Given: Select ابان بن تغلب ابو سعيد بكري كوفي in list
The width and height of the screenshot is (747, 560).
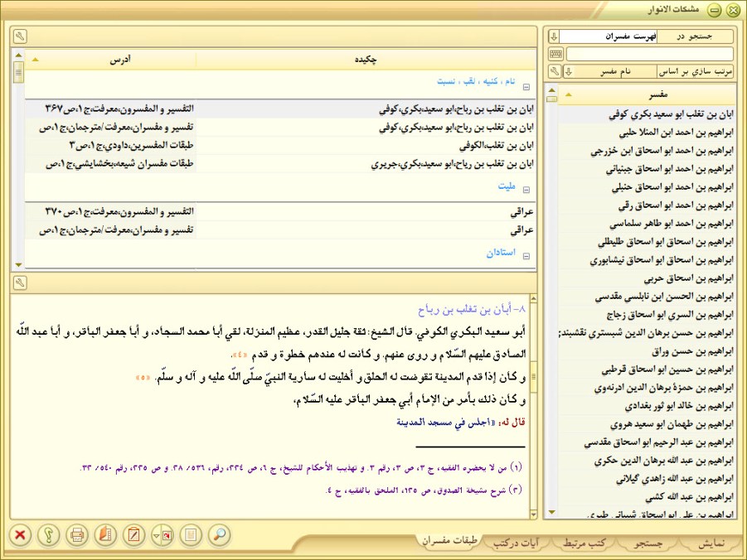Looking at the screenshot, I should [x=647, y=114].
